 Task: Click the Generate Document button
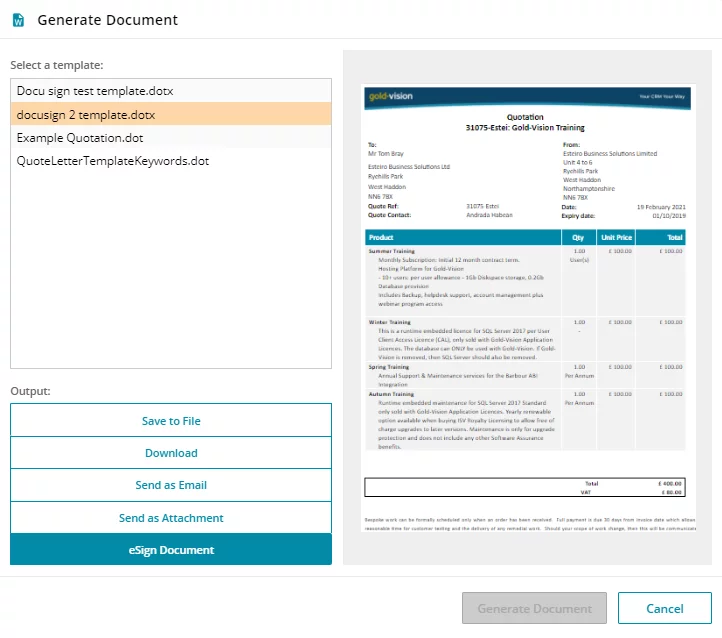coord(534,608)
